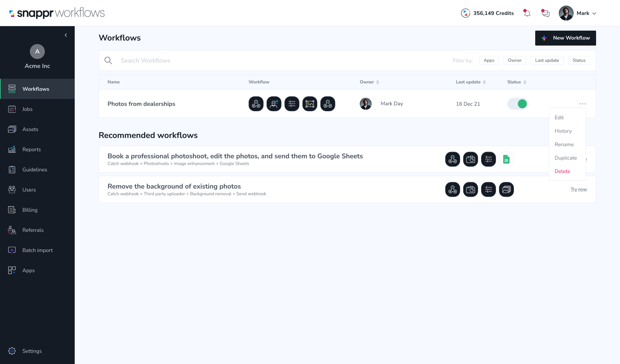This screenshot has height=364, width=620.
Task: Select Rename from the context menu
Action: (564, 144)
